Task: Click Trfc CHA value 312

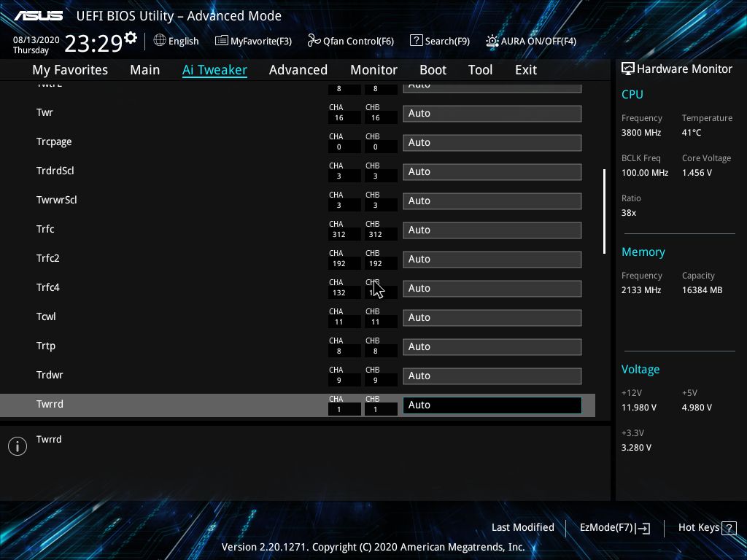Action: click(x=339, y=234)
